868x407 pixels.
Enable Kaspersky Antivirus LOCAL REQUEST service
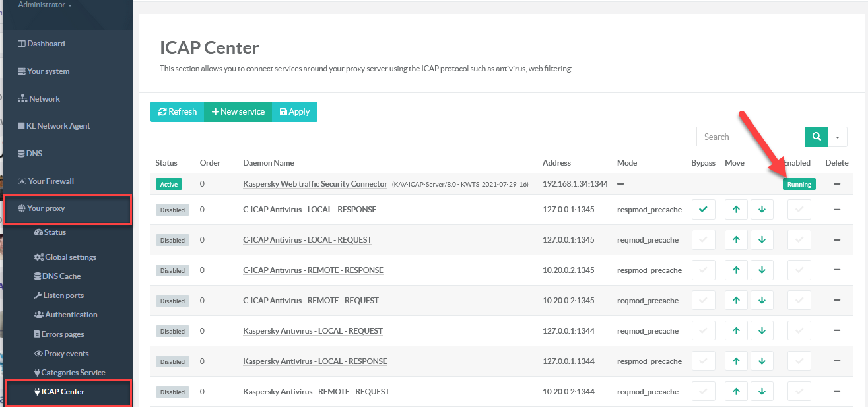pyautogui.click(x=799, y=331)
